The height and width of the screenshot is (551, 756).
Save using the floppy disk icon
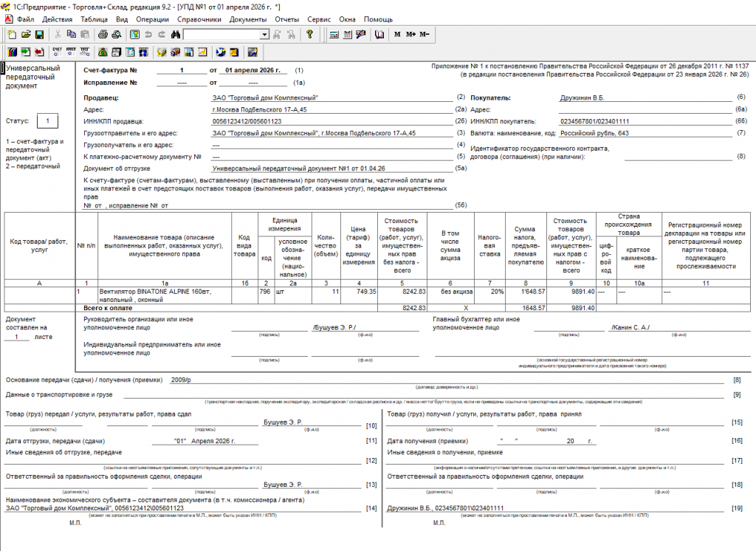point(39,34)
